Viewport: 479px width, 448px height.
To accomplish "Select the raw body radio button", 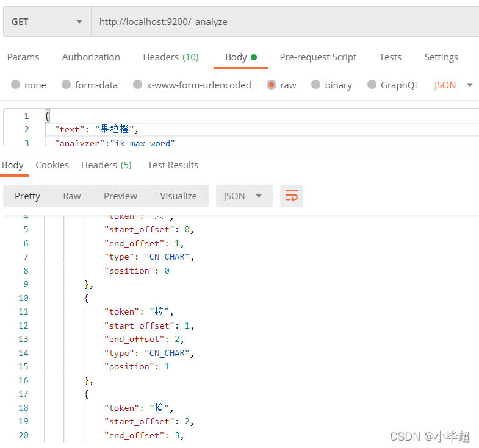I will click(272, 85).
